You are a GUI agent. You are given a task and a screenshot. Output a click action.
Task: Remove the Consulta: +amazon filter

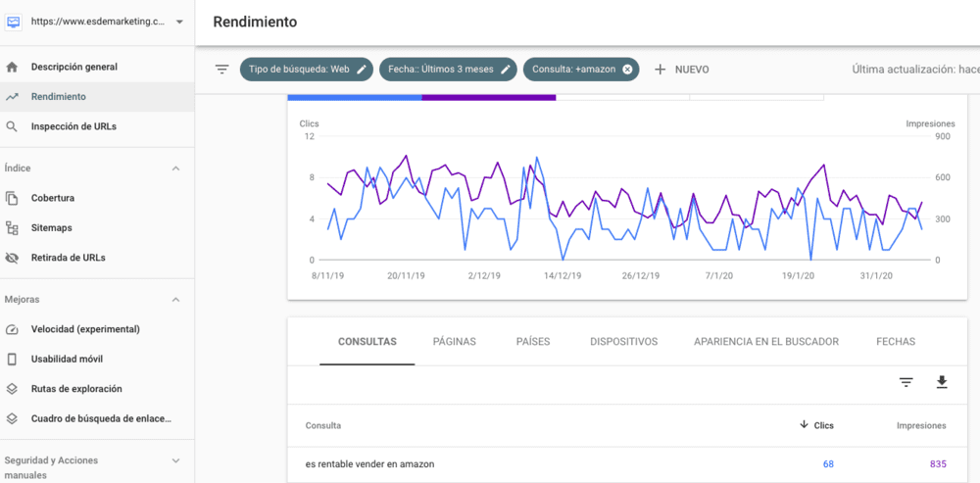point(627,70)
